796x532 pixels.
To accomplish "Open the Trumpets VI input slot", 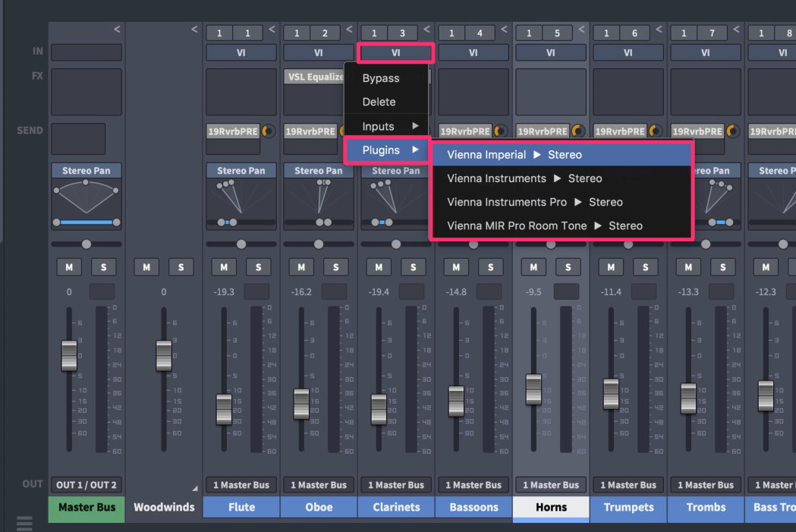I will pos(628,52).
